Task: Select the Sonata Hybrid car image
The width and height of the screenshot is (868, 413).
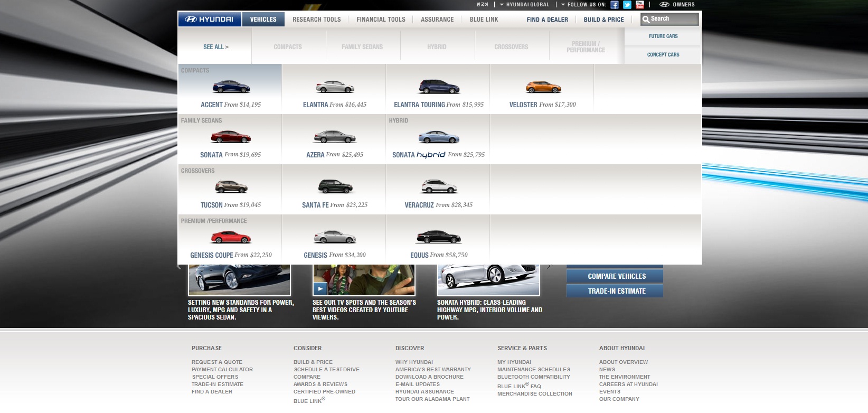Action: point(439,137)
